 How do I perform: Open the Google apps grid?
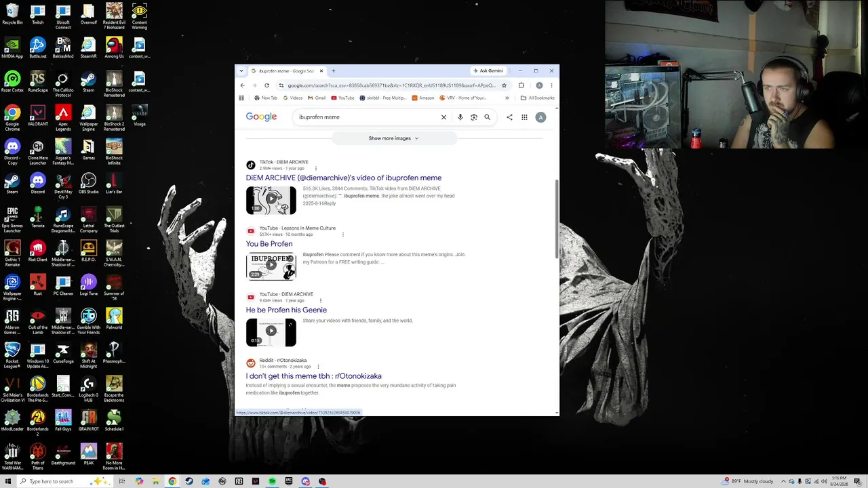[524, 117]
